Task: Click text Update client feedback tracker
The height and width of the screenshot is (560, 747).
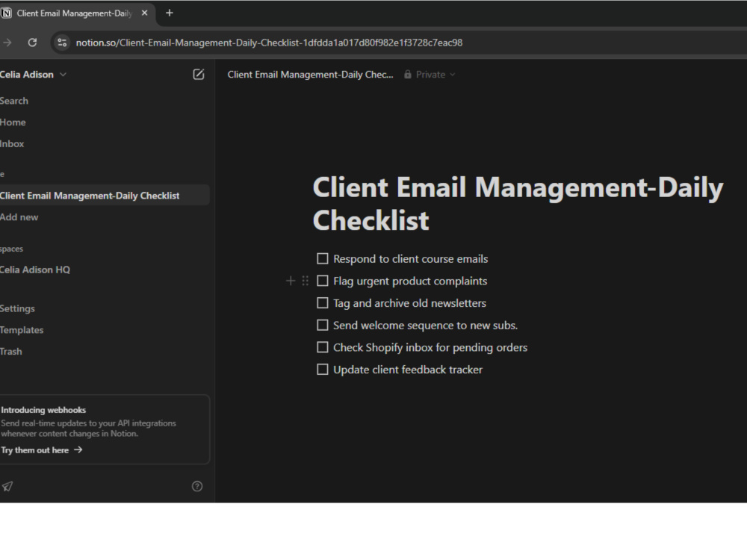Action: (x=408, y=370)
